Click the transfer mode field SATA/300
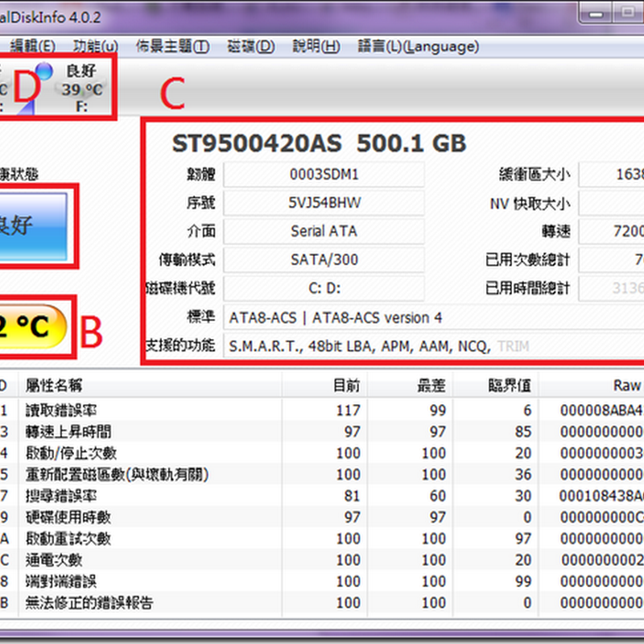Image resolution: width=644 pixels, height=644 pixels. point(324,259)
